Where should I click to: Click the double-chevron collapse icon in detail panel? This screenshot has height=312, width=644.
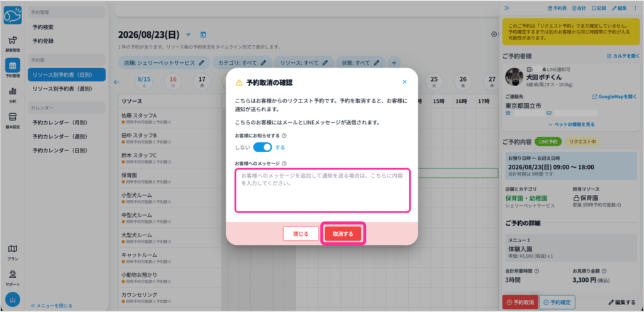(507, 8)
